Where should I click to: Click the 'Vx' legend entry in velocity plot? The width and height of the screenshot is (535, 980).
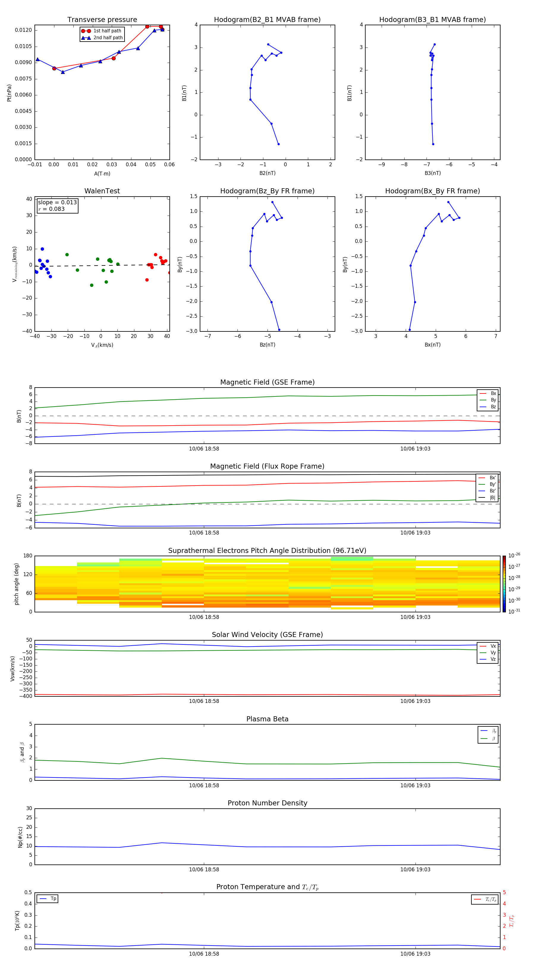tap(488, 646)
